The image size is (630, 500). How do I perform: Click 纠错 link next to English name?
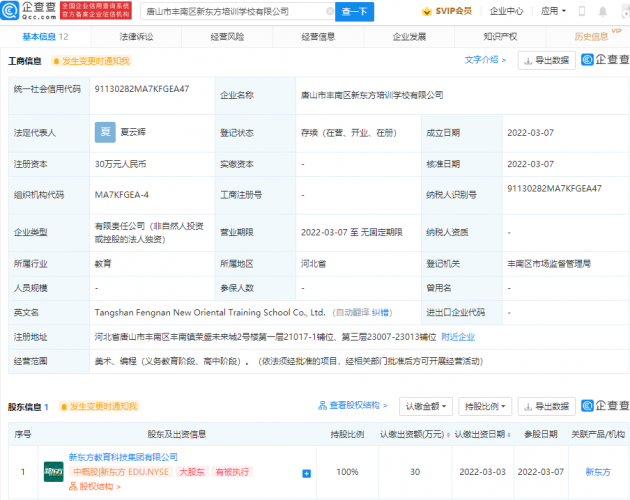(380, 312)
